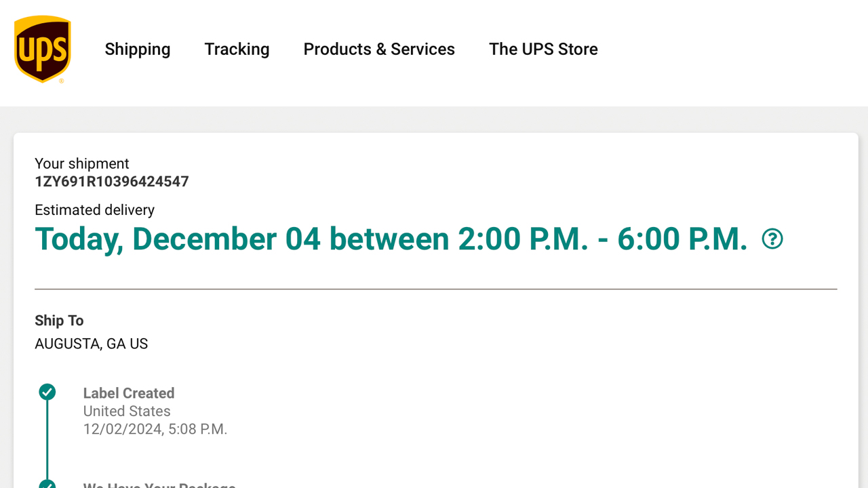Click the "We Have Your Package" status

(x=159, y=485)
